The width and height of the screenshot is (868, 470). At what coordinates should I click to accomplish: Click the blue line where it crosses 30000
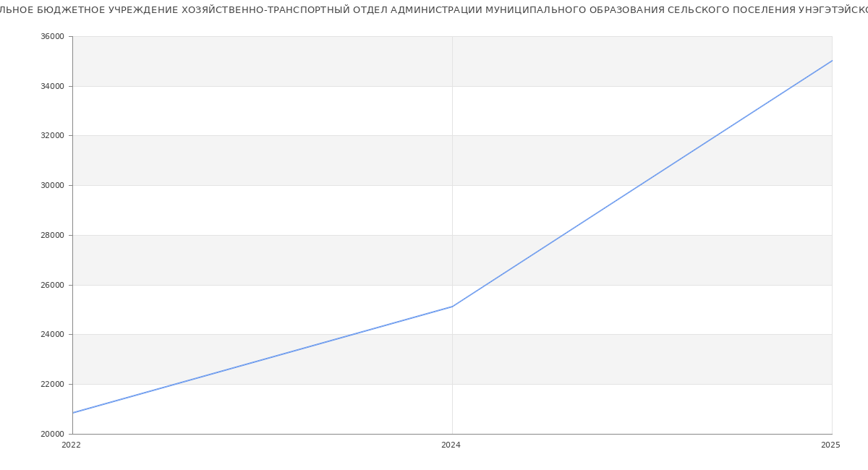(x=639, y=185)
